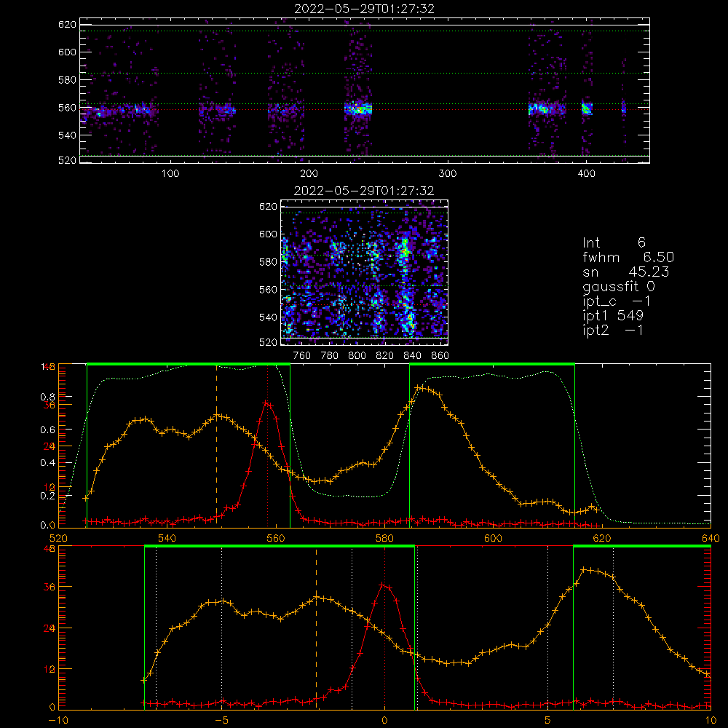
Task: Click x-axis label '760' under small image
Action: coord(302,356)
